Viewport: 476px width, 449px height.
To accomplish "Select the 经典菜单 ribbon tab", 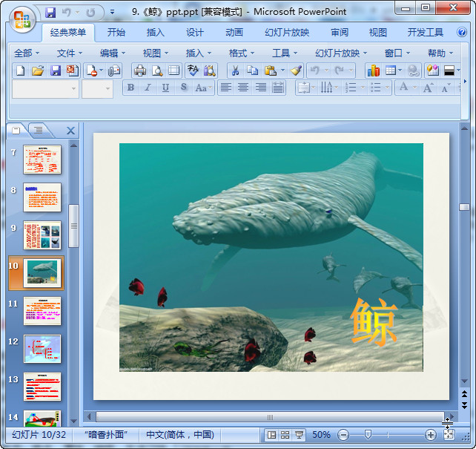I will coord(68,32).
